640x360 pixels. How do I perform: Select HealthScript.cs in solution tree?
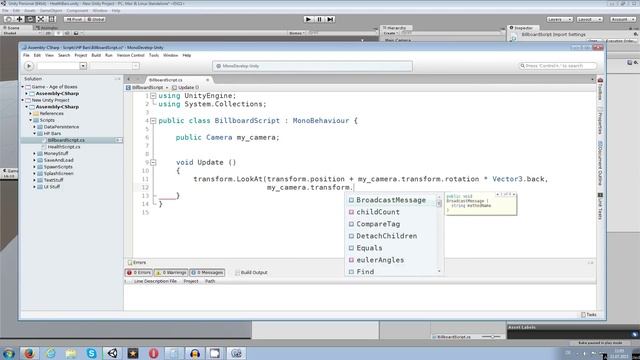[x=64, y=147]
